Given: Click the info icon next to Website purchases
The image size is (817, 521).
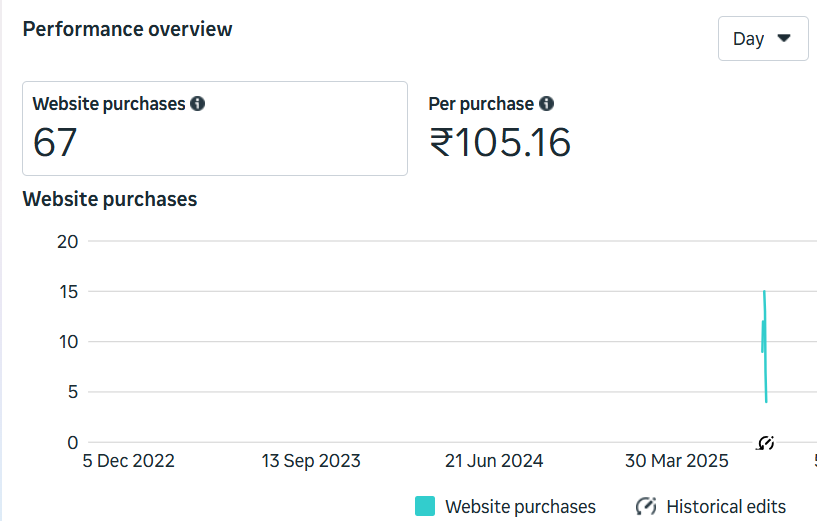Looking at the screenshot, I should [x=198, y=104].
